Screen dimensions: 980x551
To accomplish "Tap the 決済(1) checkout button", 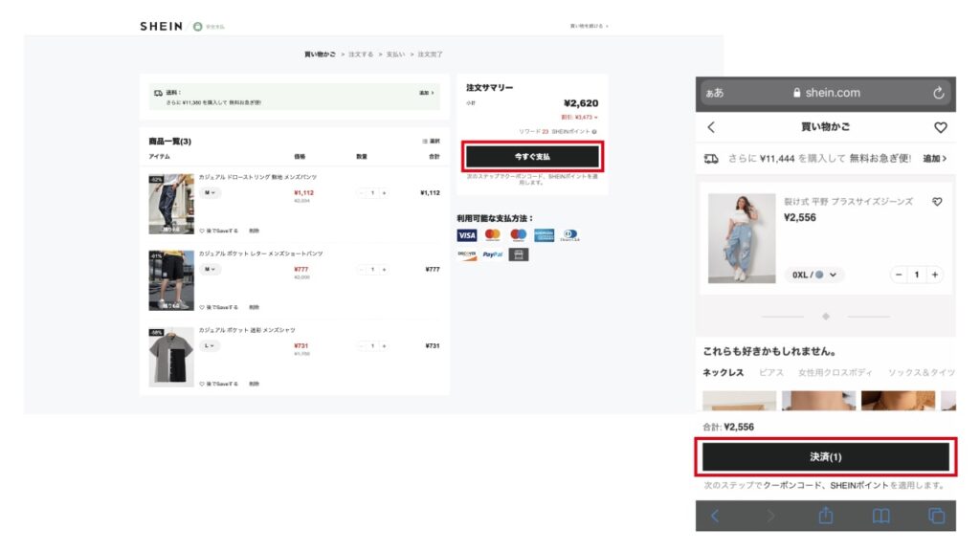I will coord(826,457).
